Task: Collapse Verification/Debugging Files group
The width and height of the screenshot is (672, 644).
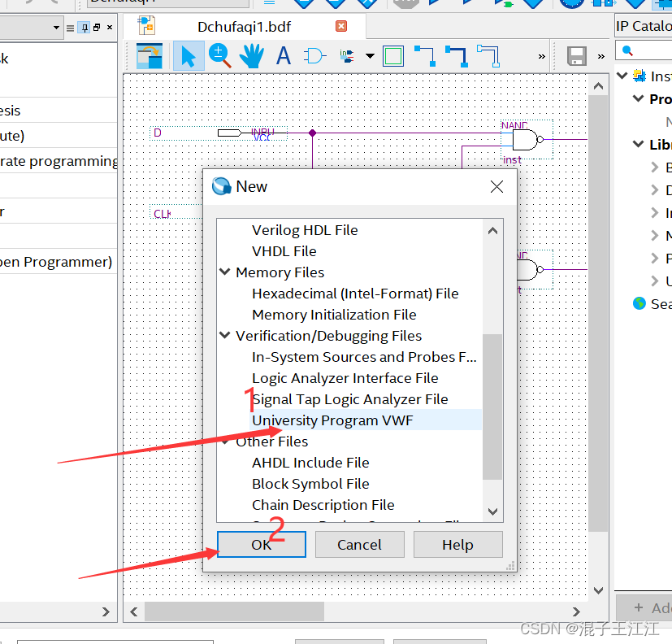Action: tap(225, 335)
